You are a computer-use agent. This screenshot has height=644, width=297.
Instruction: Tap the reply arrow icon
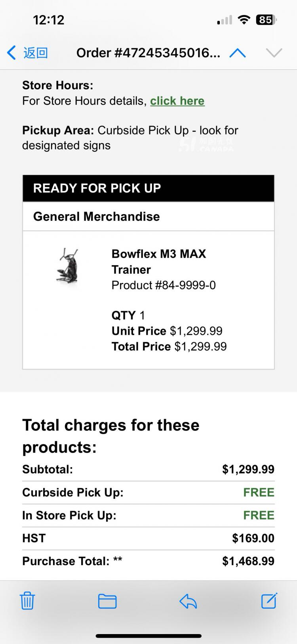(x=188, y=601)
